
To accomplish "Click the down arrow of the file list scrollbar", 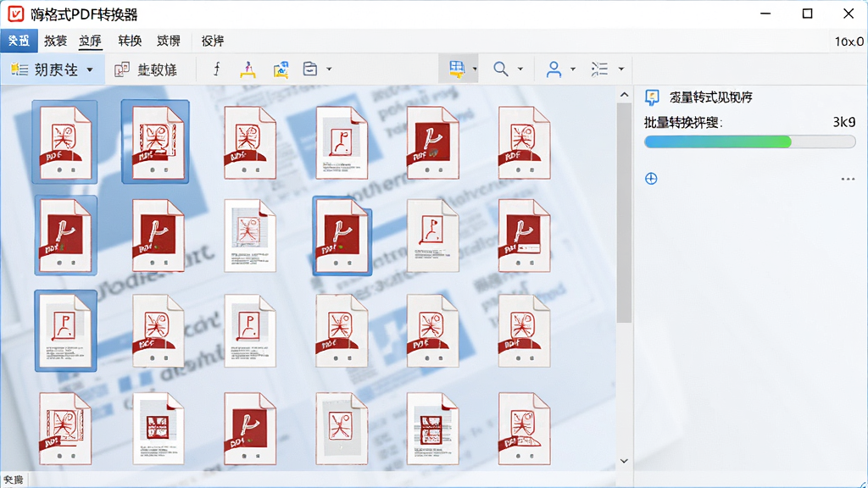I will [x=624, y=461].
